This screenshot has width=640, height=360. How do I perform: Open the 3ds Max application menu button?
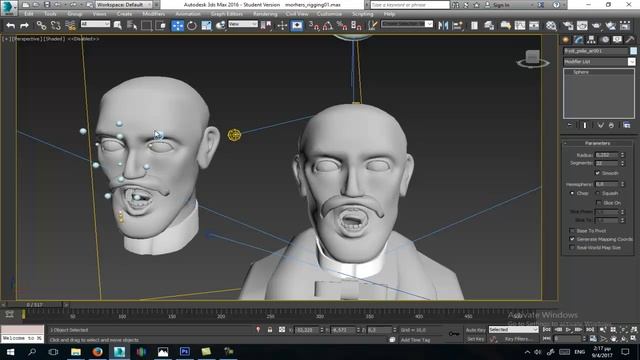click(8, 7)
